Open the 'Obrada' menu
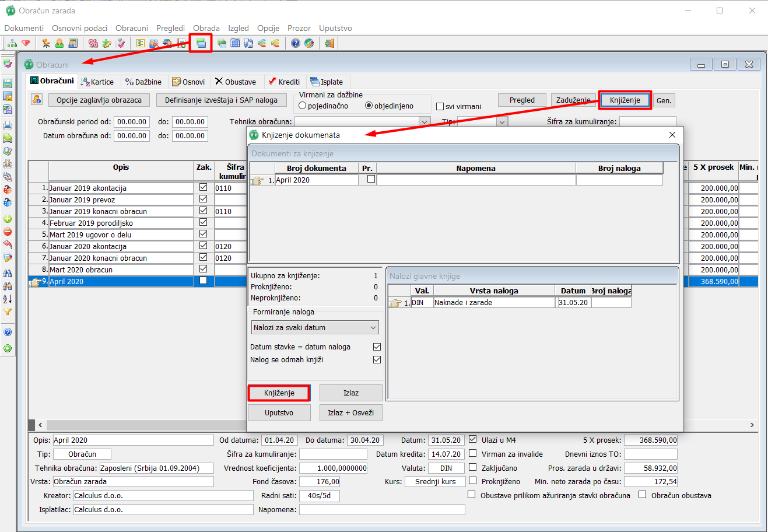The height and width of the screenshot is (532, 768). (x=206, y=28)
